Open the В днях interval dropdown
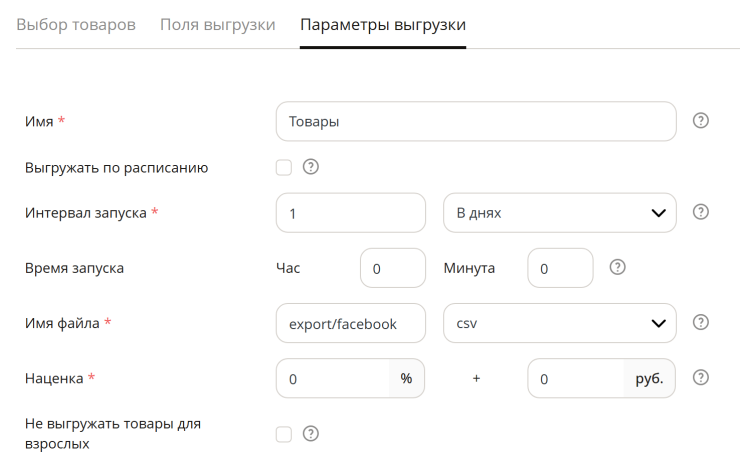740x470 pixels. click(x=560, y=213)
